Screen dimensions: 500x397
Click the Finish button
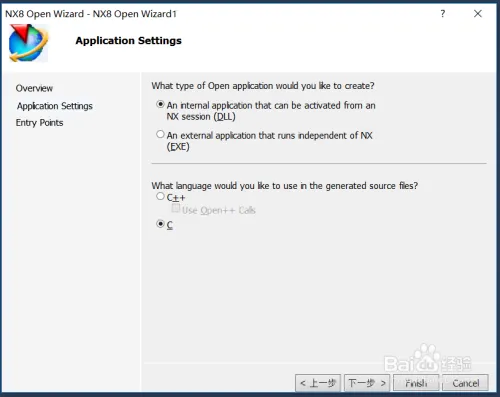(x=416, y=383)
